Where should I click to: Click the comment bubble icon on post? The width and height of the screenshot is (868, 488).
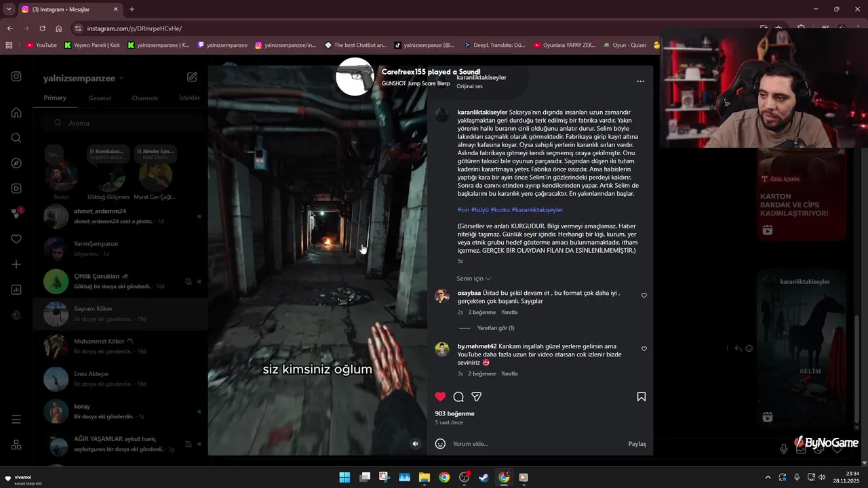tap(458, 396)
